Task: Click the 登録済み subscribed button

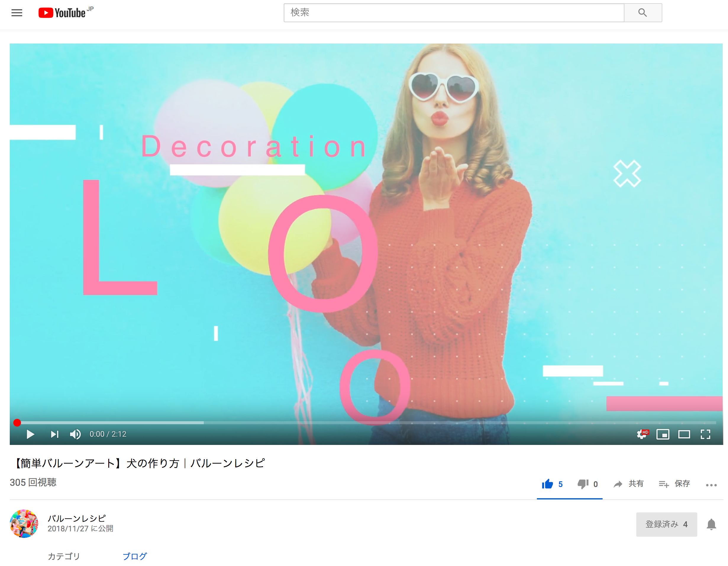Action: tap(666, 524)
